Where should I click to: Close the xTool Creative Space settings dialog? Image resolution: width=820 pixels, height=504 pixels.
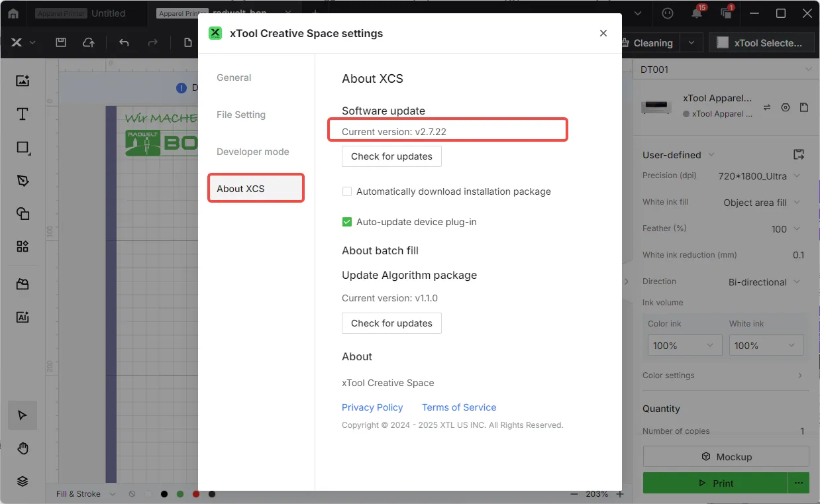(x=603, y=33)
